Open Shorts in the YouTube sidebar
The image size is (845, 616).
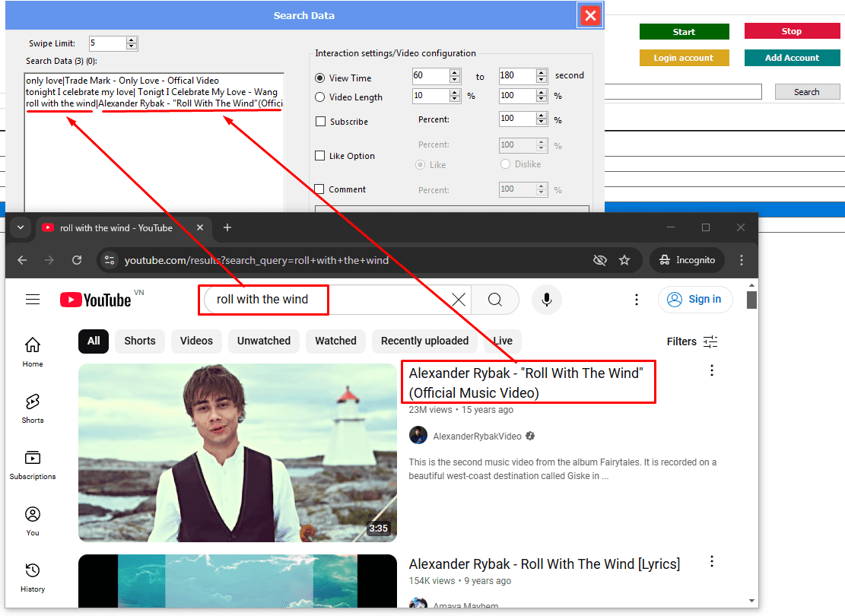pyautogui.click(x=33, y=408)
